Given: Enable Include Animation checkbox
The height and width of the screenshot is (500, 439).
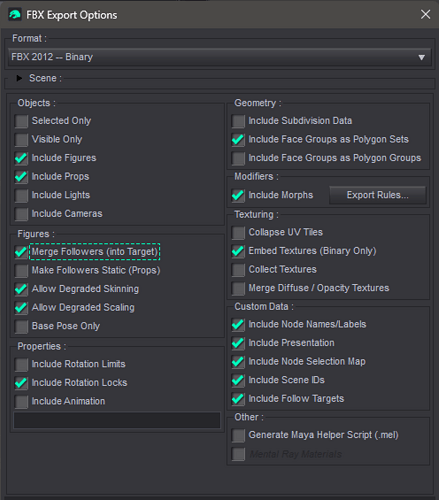Looking at the screenshot, I should pos(21,402).
